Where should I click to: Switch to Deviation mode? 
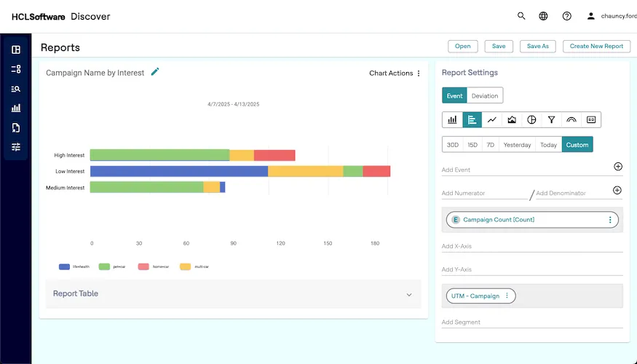click(485, 96)
